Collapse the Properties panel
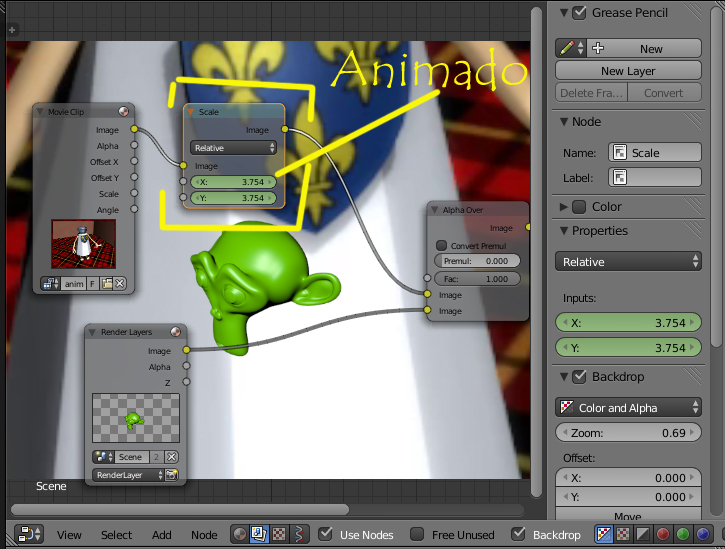Image resolution: width=725 pixels, height=549 pixels. [x=564, y=230]
